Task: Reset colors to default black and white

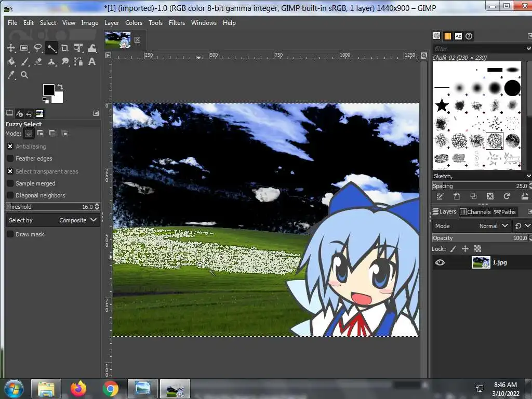Action: tap(45, 100)
